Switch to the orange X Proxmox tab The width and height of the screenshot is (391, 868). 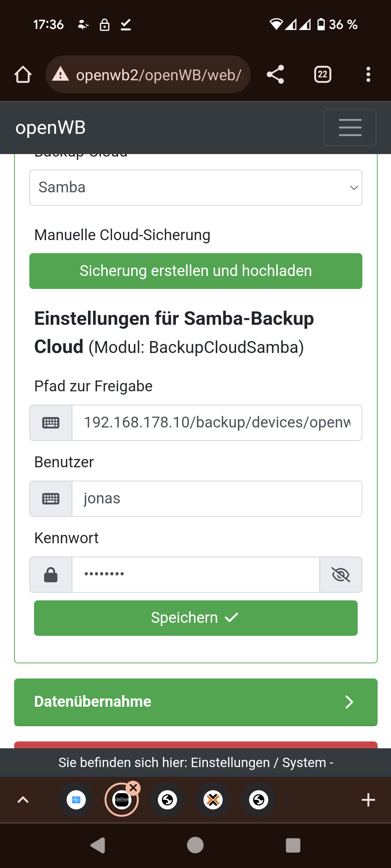(213, 800)
